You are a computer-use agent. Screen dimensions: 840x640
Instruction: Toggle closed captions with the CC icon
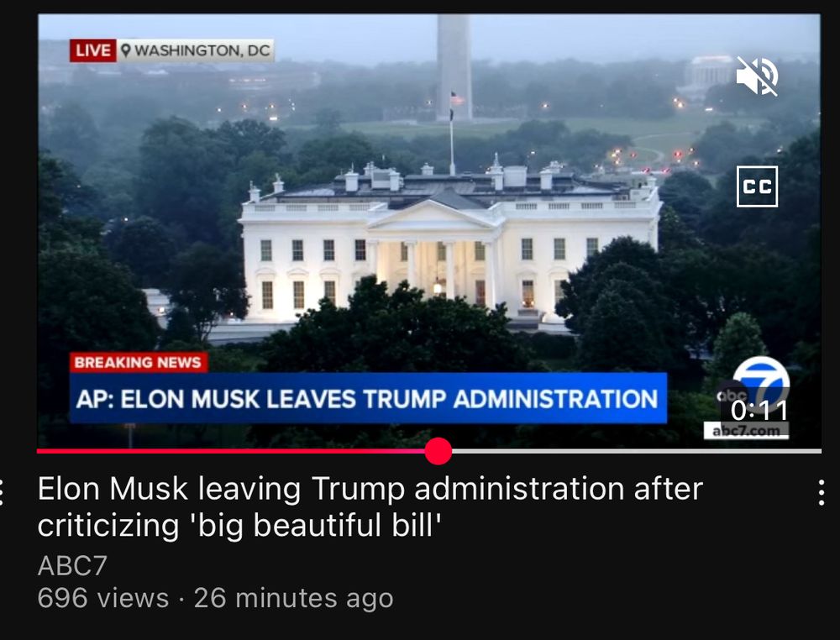pyautogui.click(x=757, y=186)
